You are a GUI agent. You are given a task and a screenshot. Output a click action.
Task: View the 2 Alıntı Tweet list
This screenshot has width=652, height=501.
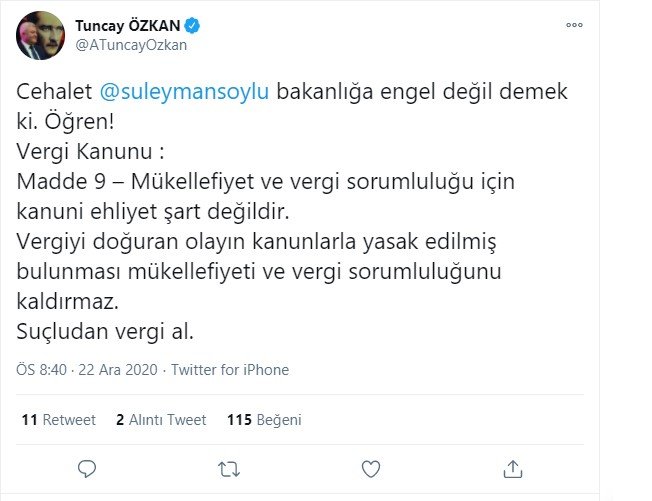pos(161,420)
